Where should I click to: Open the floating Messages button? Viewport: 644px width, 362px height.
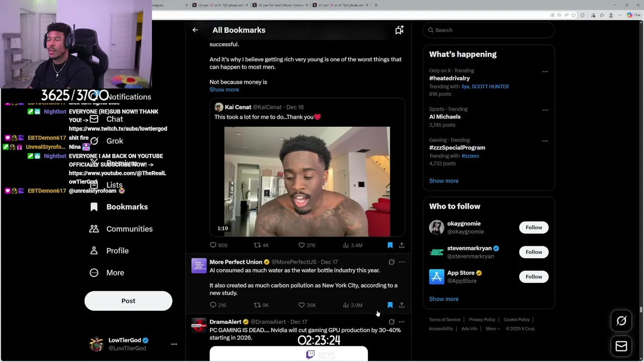621,346
